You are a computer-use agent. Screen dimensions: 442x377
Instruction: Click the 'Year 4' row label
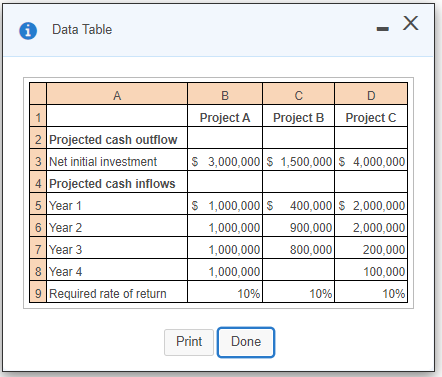(x=65, y=272)
